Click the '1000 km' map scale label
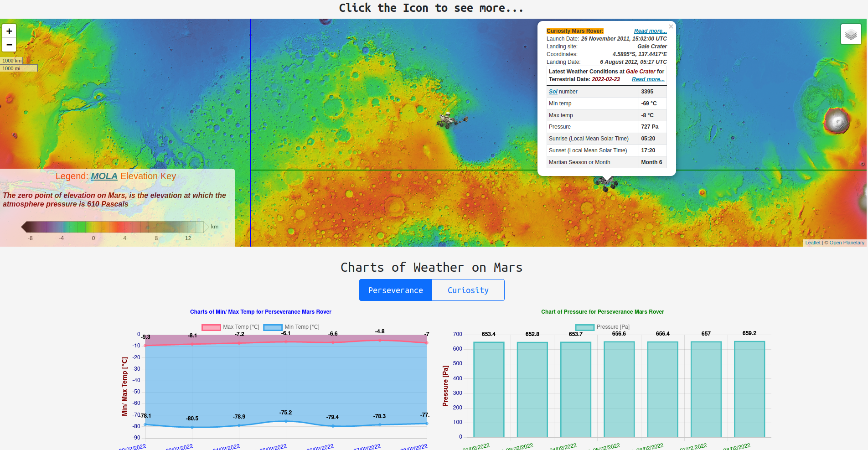The image size is (868, 450). [x=11, y=61]
